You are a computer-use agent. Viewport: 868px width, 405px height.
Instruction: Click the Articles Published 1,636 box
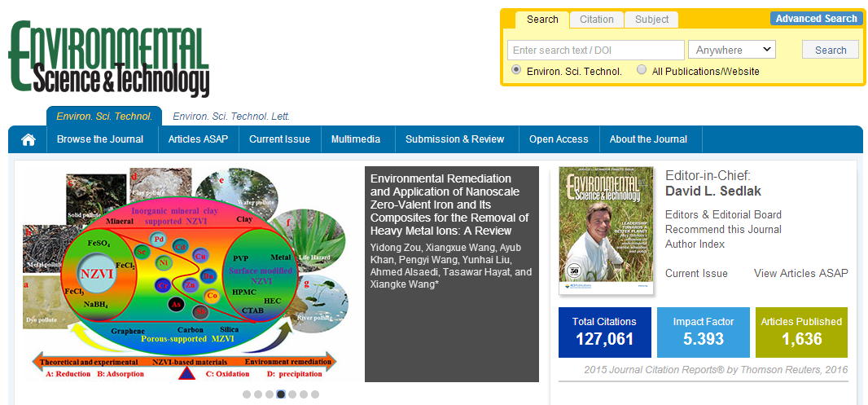[x=801, y=332]
